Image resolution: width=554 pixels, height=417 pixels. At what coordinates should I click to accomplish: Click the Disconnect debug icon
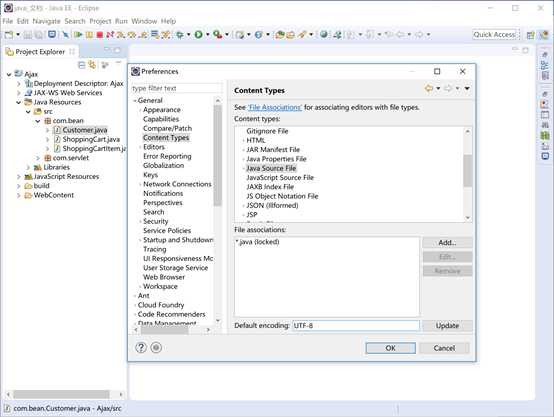110,35
